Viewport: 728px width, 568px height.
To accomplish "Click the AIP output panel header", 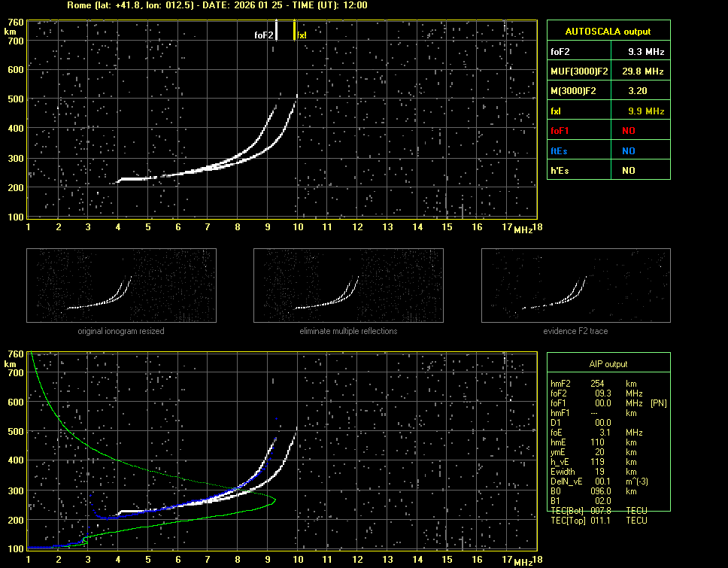I will point(608,364).
